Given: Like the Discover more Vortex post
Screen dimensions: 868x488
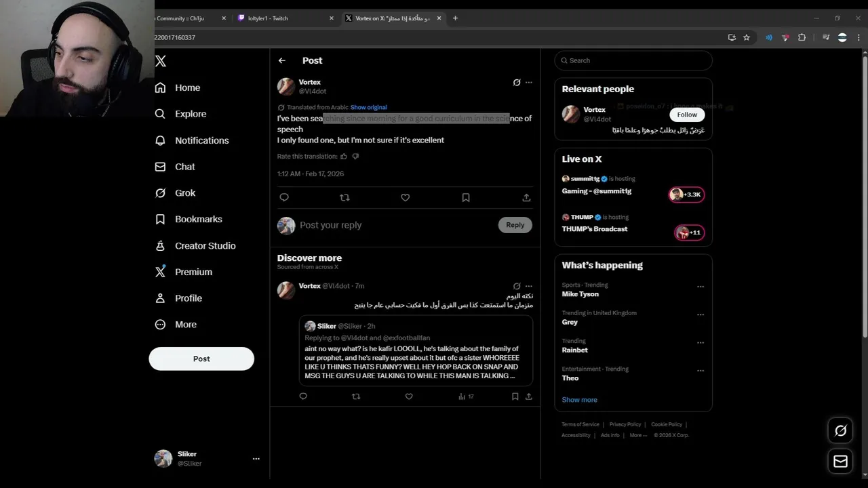Looking at the screenshot, I should [409, 396].
